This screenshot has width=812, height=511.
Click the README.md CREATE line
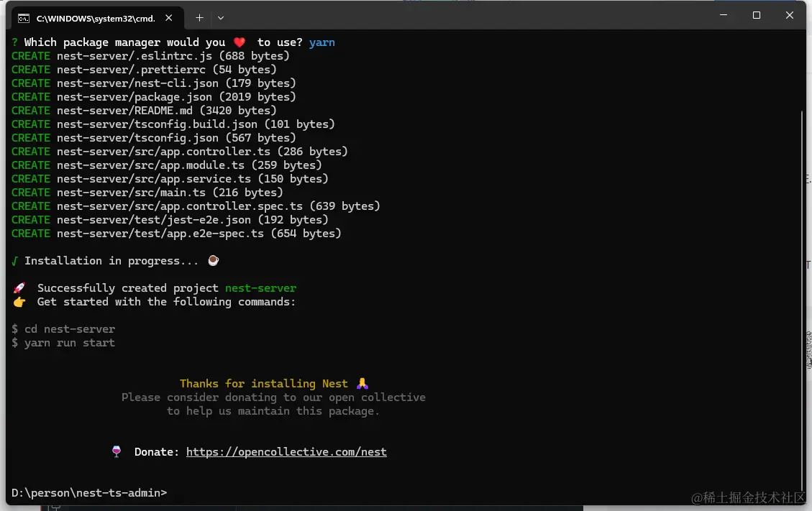144,110
